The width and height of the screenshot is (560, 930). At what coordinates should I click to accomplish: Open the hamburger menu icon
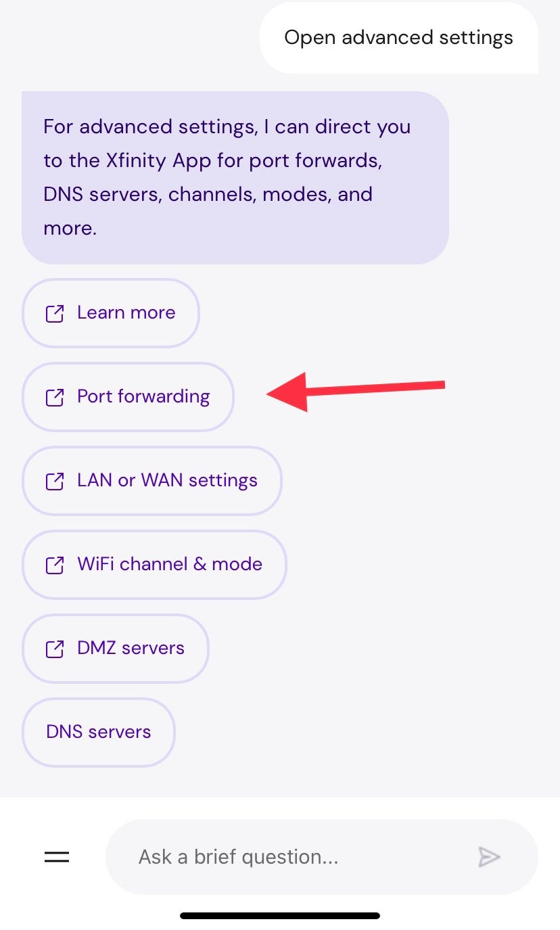point(57,857)
